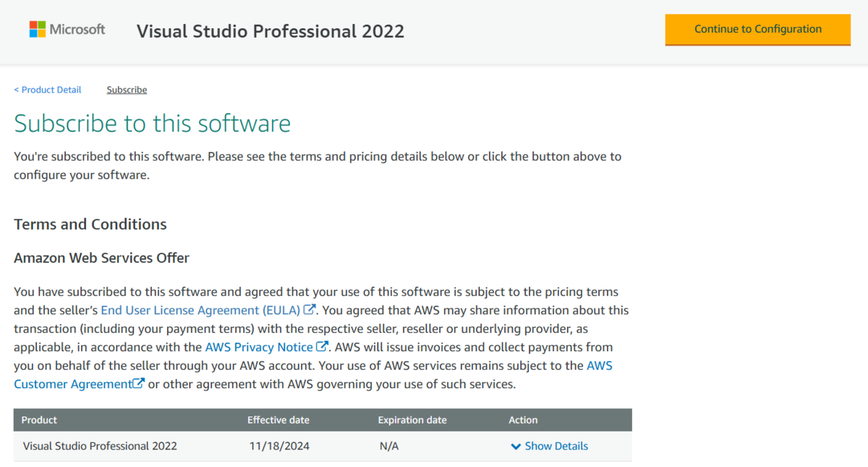Select the N/A expiration date cell
868x467 pixels.
click(x=389, y=446)
